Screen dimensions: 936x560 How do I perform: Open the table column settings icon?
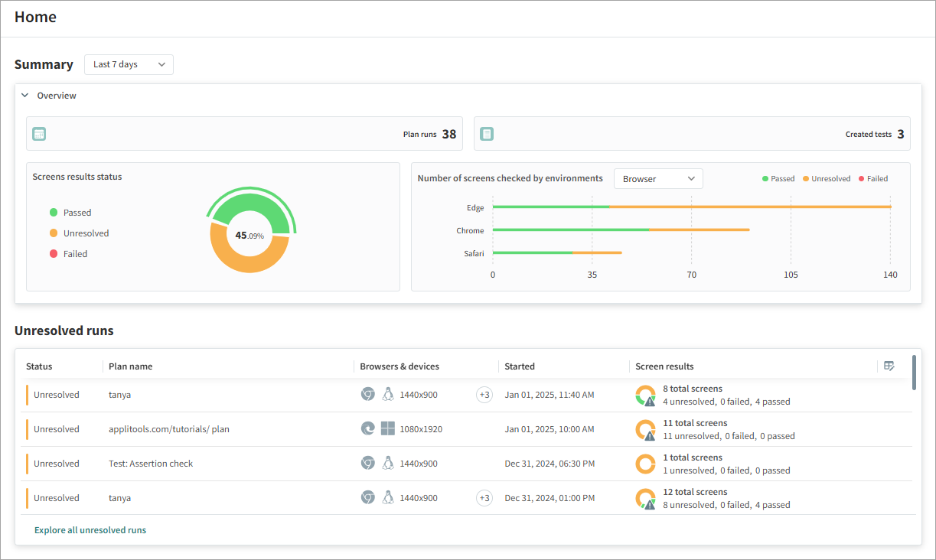pyautogui.click(x=889, y=366)
